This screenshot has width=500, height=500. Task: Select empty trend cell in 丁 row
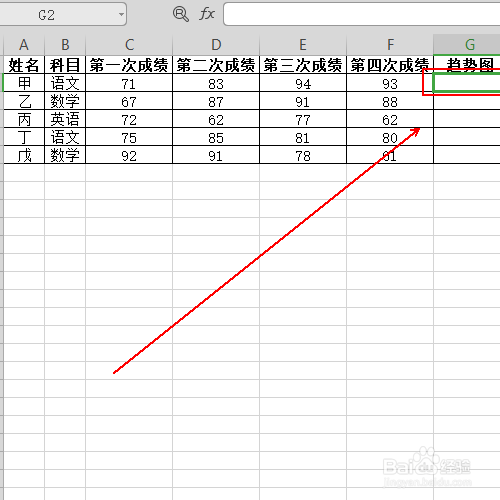click(467, 137)
